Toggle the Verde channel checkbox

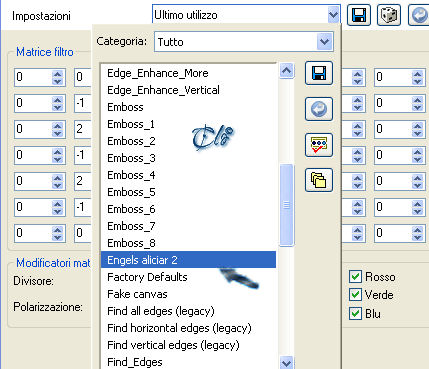[355, 295]
